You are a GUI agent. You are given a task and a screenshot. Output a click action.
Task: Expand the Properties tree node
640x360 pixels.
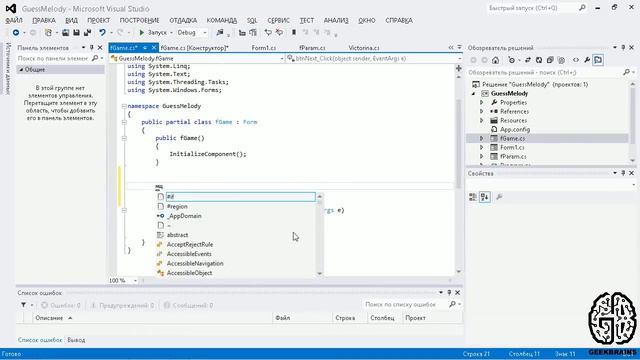[482, 103]
